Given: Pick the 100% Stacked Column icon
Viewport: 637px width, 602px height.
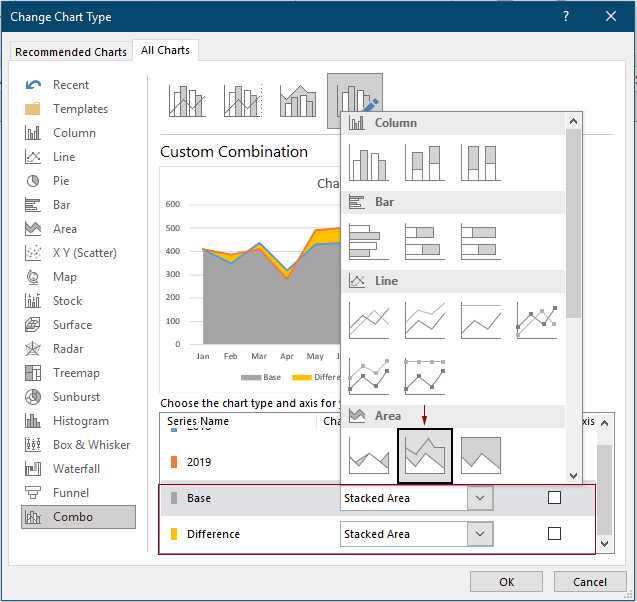Looking at the screenshot, I should pos(480,162).
